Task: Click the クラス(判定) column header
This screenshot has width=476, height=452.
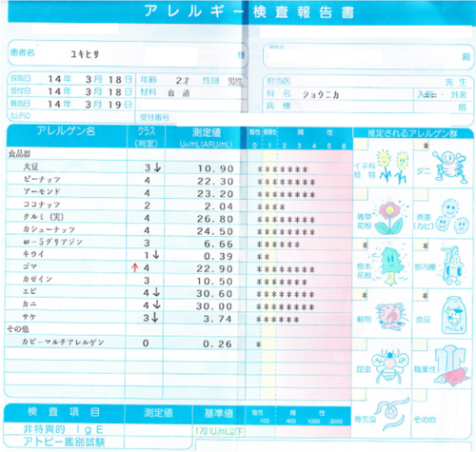Action: click(x=146, y=137)
